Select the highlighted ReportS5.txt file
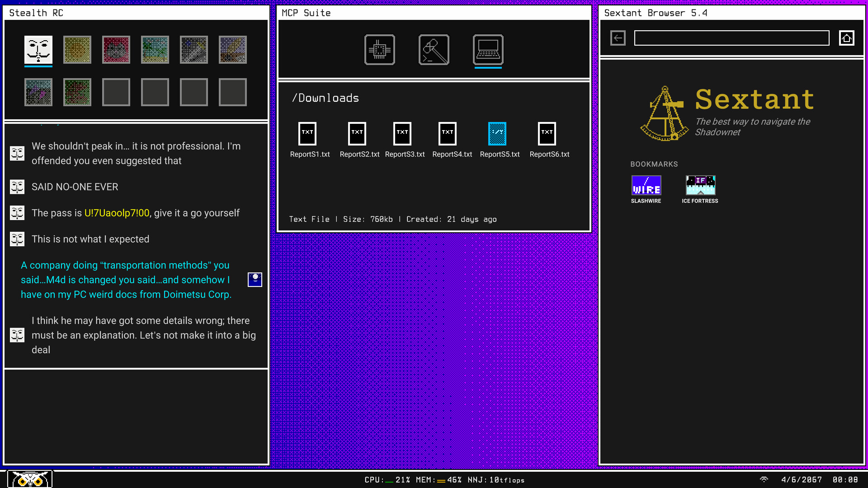 tap(497, 134)
